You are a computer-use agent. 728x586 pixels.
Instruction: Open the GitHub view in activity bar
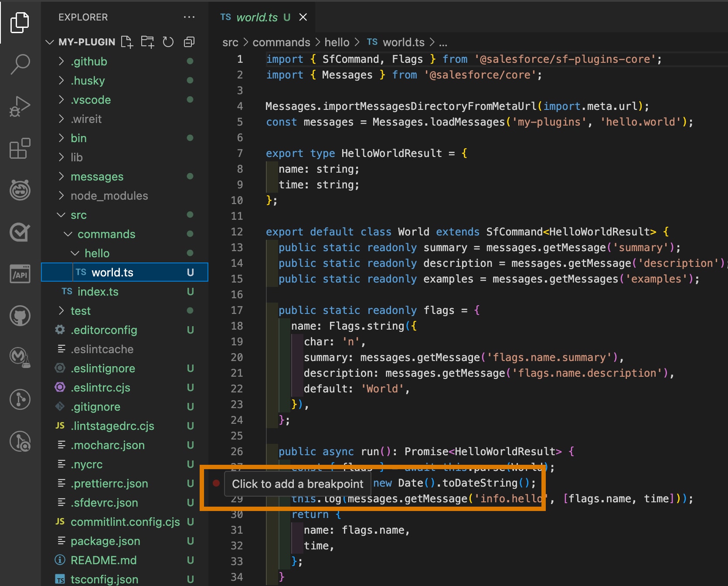pos(20,316)
